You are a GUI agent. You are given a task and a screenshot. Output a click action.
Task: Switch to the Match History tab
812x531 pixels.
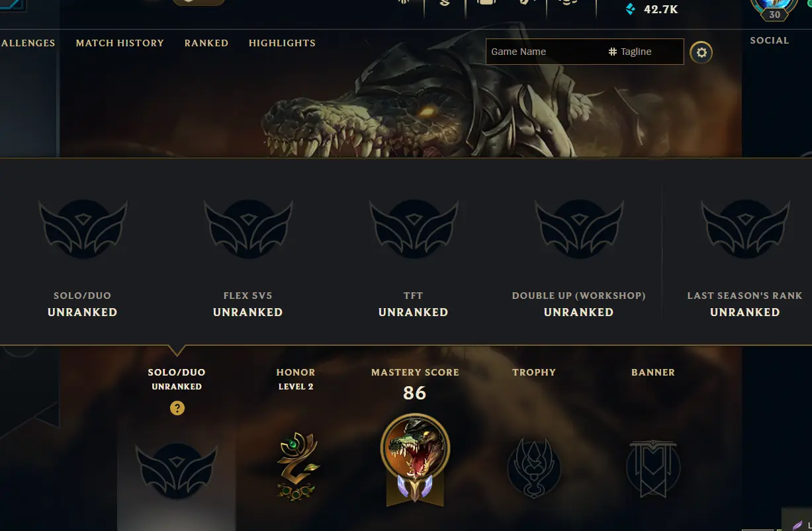[x=120, y=43]
